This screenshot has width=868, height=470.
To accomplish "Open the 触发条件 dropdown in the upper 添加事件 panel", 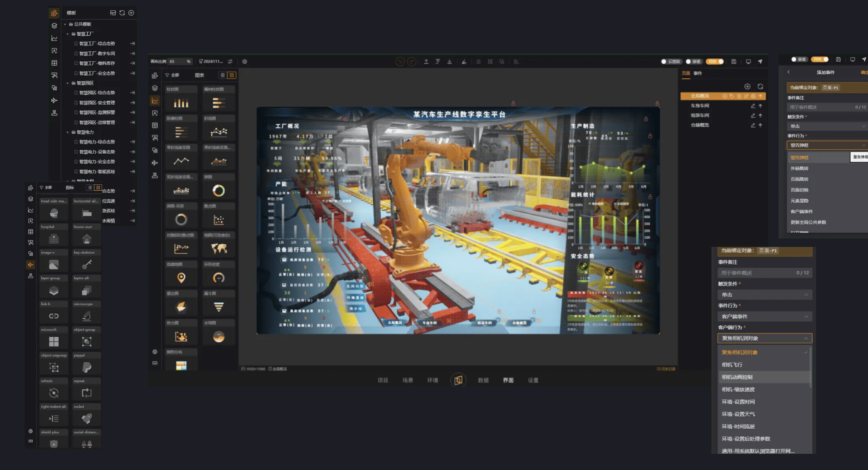I will coord(827,126).
